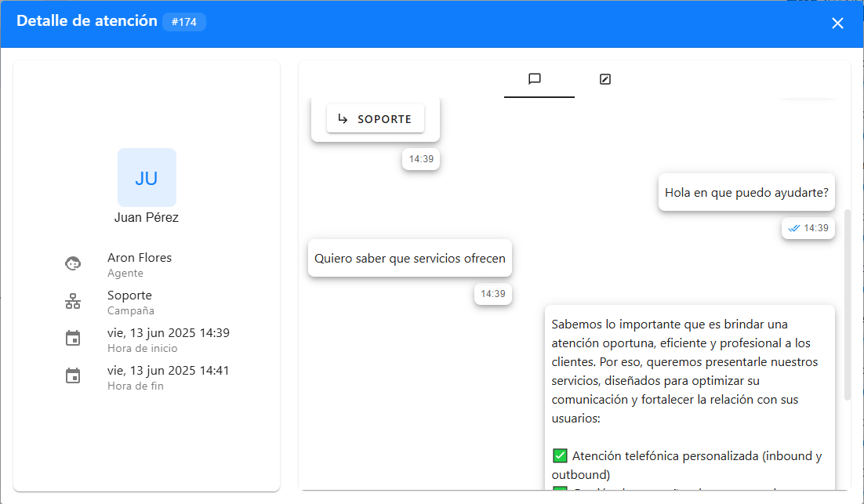Select the campaign hierarchy icon next to Soporte
Screen dimensions: 864x504
click(73, 301)
